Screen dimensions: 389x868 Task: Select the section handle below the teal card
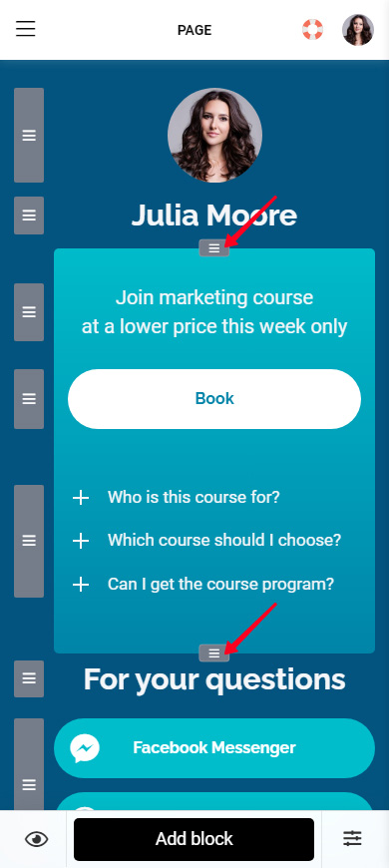[x=214, y=653]
